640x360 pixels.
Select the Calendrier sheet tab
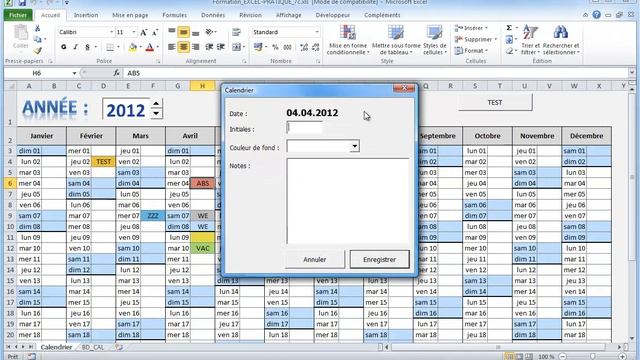click(x=56, y=347)
